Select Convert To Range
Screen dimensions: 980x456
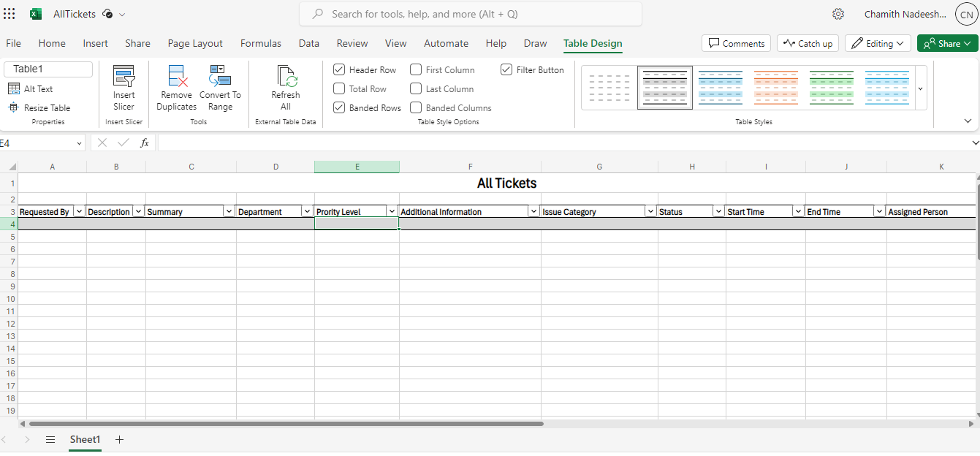(219, 88)
